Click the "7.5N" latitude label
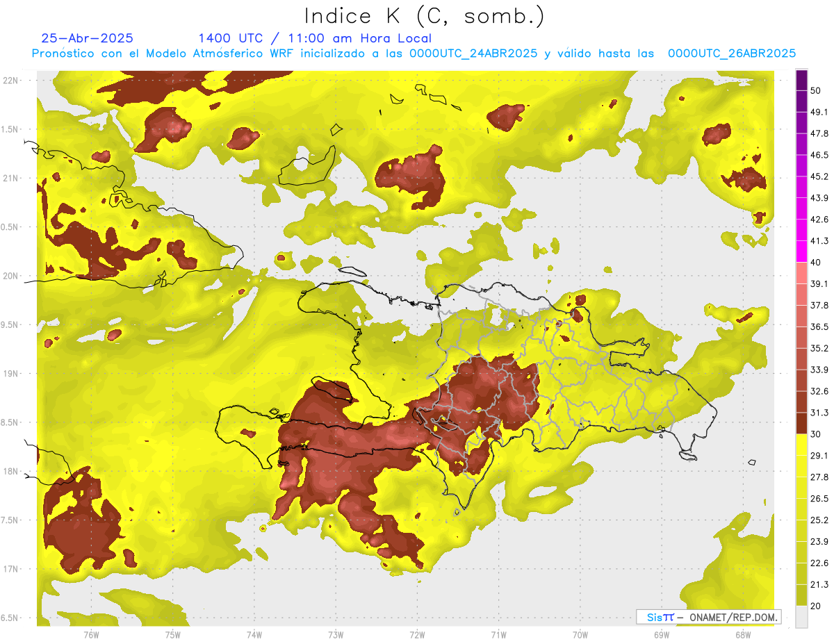The width and height of the screenshot is (834, 644). pyautogui.click(x=10, y=520)
